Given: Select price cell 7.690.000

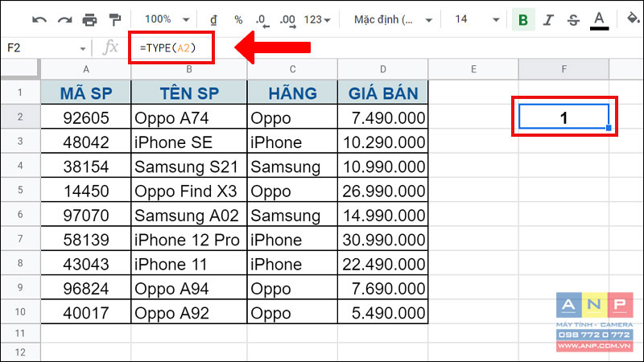Looking at the screenshot, I should click(383, 288).
